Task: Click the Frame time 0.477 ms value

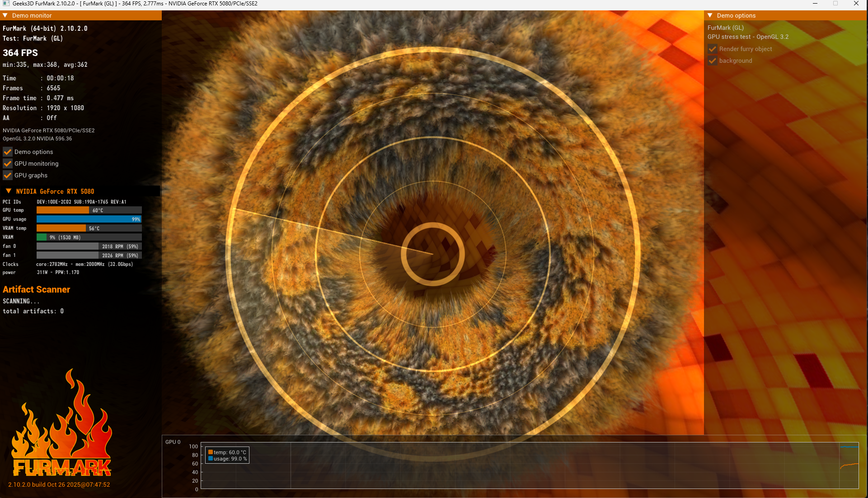Action: point(60,98)
